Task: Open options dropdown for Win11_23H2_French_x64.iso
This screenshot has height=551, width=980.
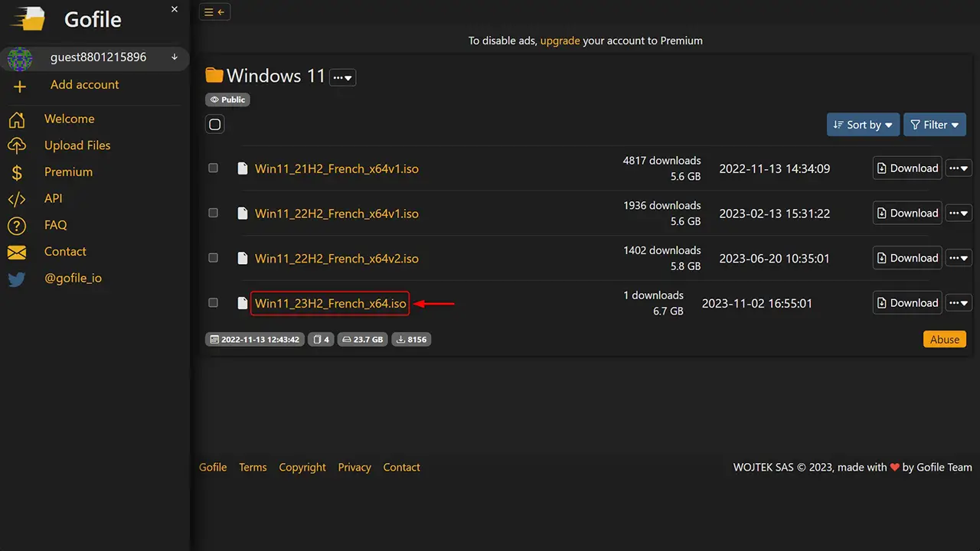Action: coord(959,302)
